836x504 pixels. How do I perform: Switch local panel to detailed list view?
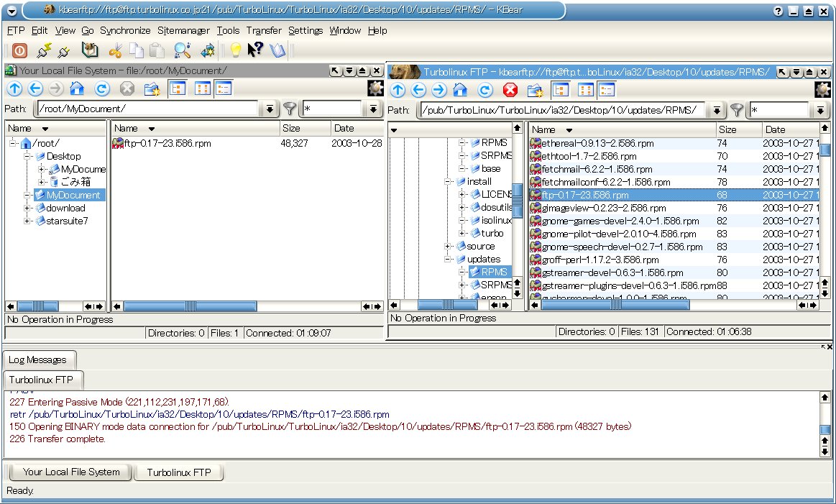[224, 88]
